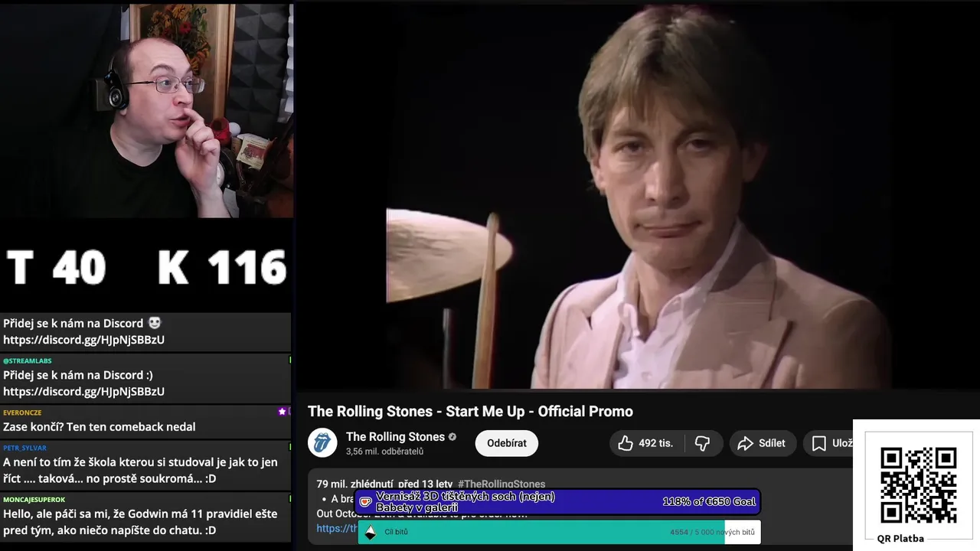Click the EVERONCZE username in chat
980x551 pixels.
coord(22,412)
